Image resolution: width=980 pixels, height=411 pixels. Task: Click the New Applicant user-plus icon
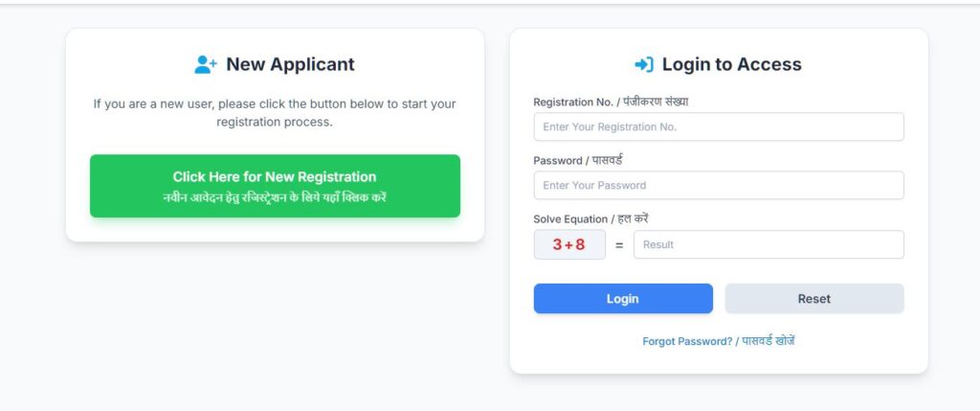pos(206,65)
